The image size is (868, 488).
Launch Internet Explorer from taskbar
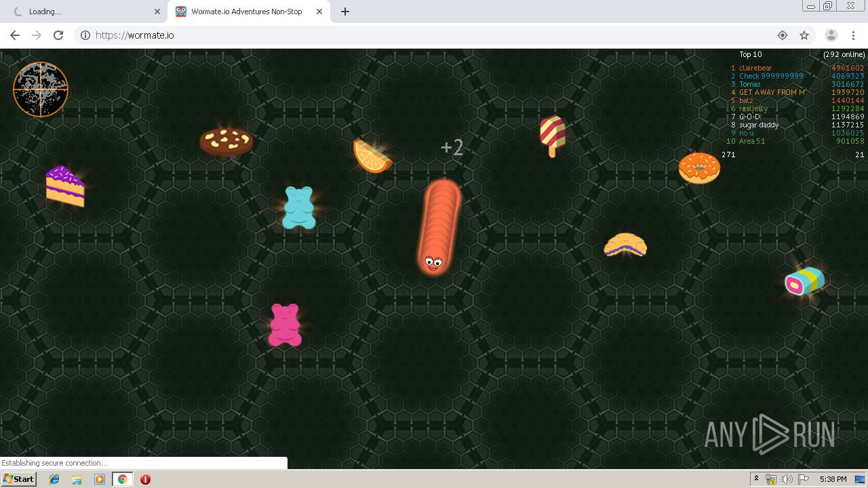coord(55,479)
